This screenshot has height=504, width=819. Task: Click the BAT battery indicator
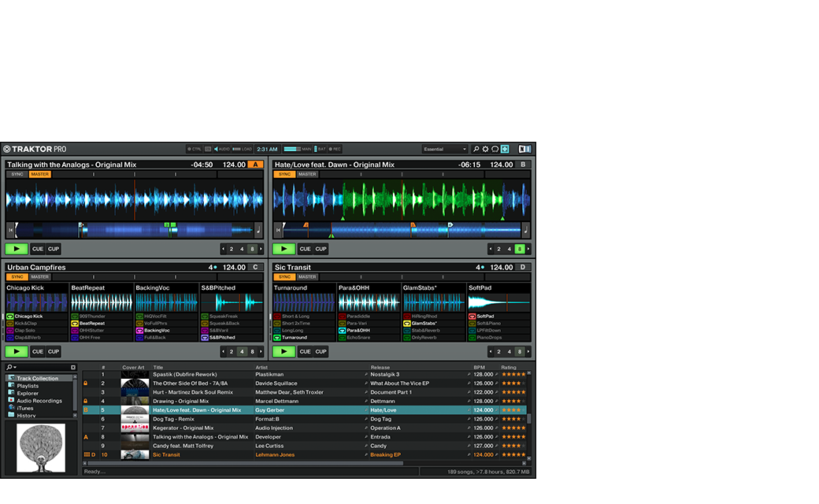pyautogui.click(x=320, y=150)
